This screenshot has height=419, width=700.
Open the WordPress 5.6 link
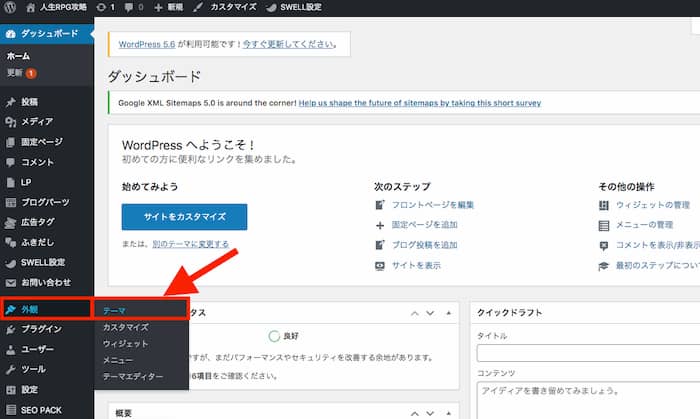147,44
